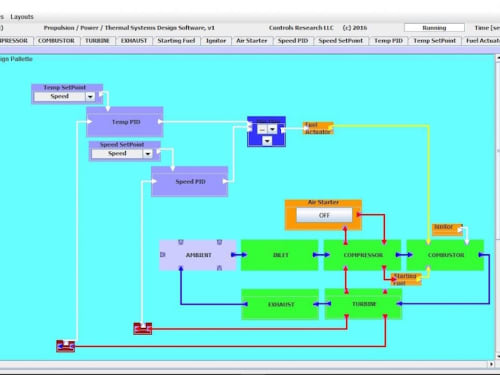Open the EXHAUST tab
The width and height of the screenshot is (500, 375).
pyautogui.click(x=134, y=41)
